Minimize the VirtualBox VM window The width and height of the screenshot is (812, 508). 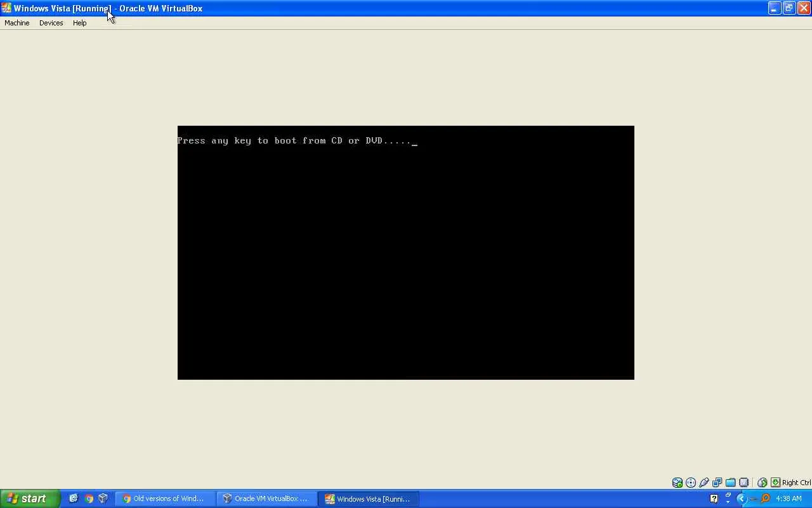[774, 8]
